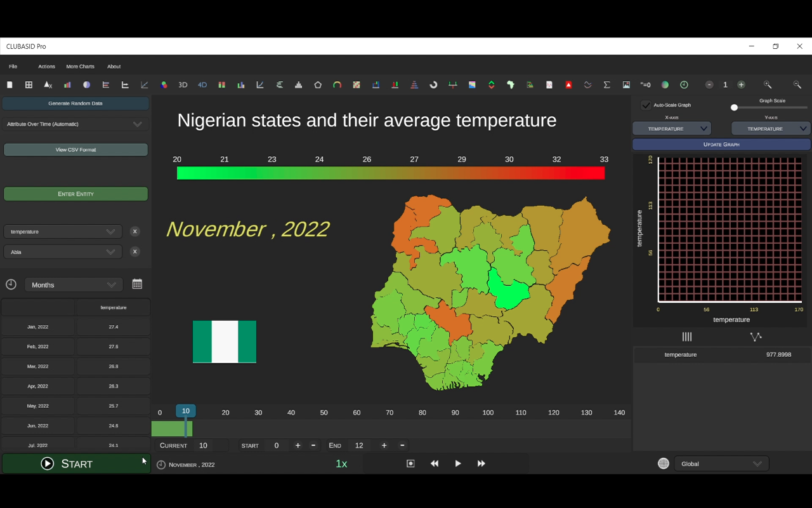Remove Abia entity with X button
Viewport: 812px width, 508px height.
(134, 251)
